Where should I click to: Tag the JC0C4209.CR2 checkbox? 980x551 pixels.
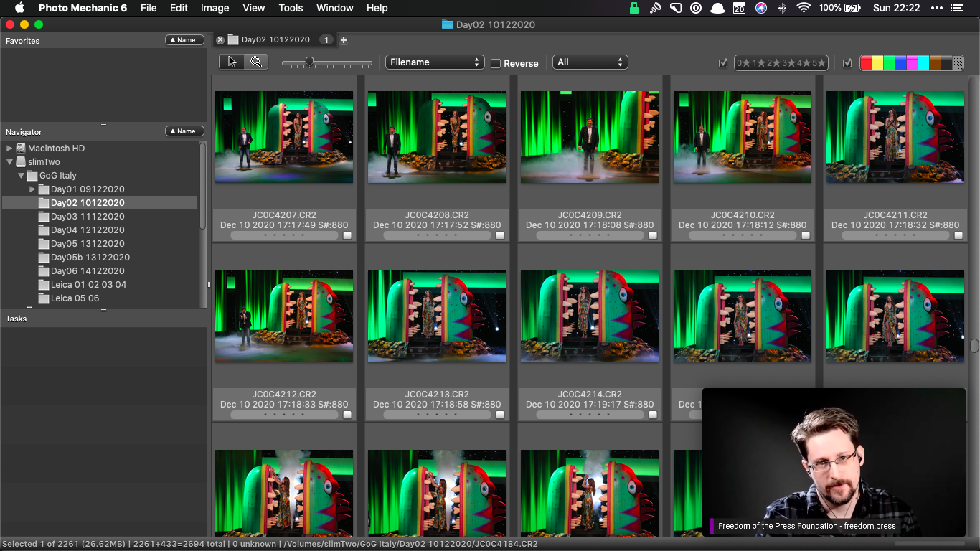[653, 235]
